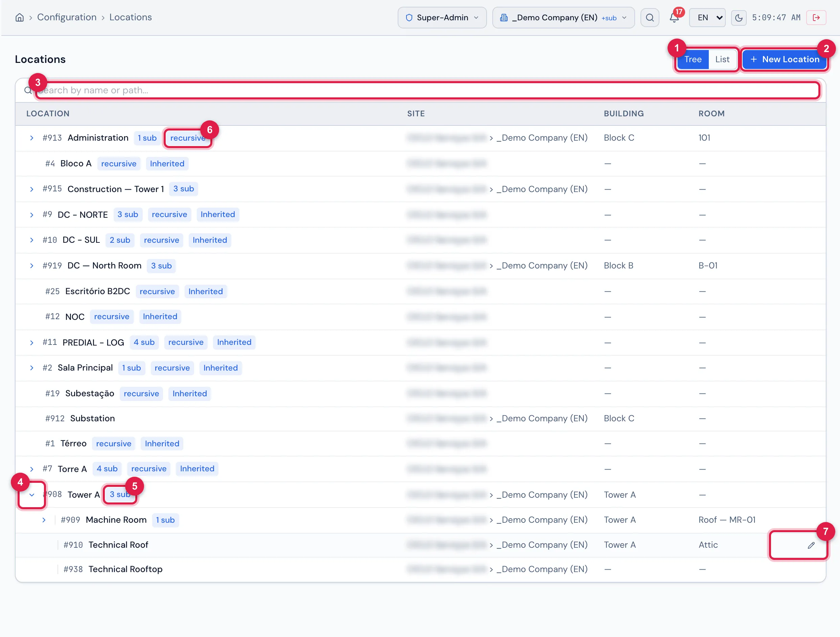Select the NOC location name
Image resolution: width=840 pixels, height=637 pixels.
(75, 316)
